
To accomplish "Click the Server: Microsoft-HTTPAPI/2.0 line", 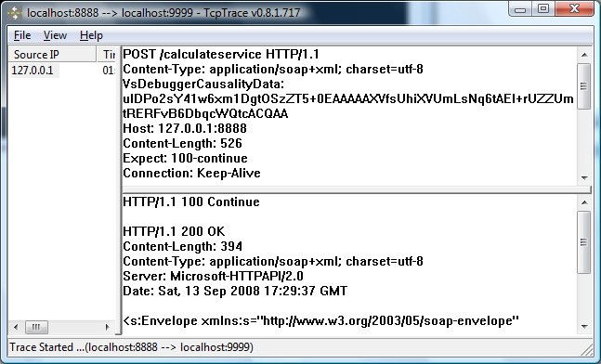I will tap(213, 277).
